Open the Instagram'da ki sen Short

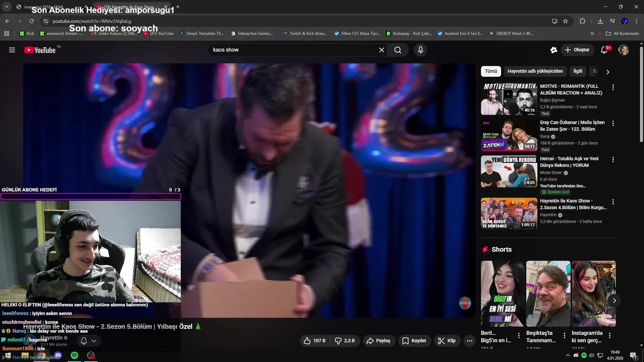pos(593,294)
